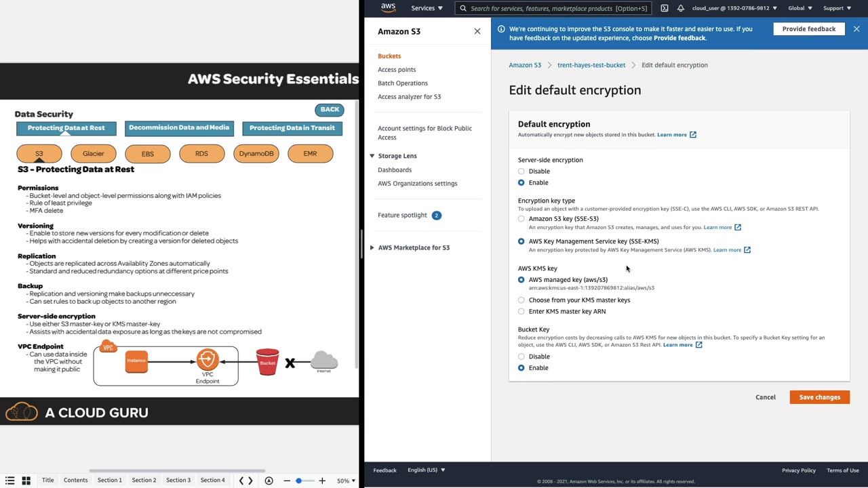
Task: Click the AWS logo home icon
Action: click(388, 8)
